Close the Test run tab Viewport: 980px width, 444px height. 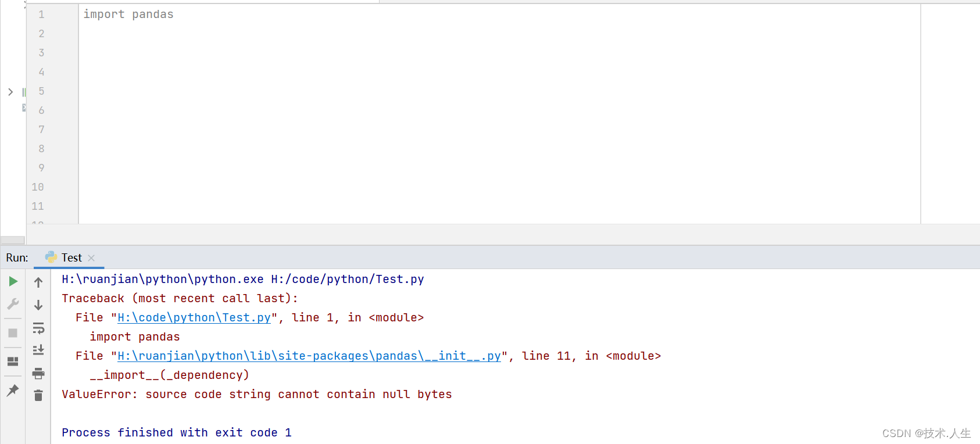click(x=91, y=258)
